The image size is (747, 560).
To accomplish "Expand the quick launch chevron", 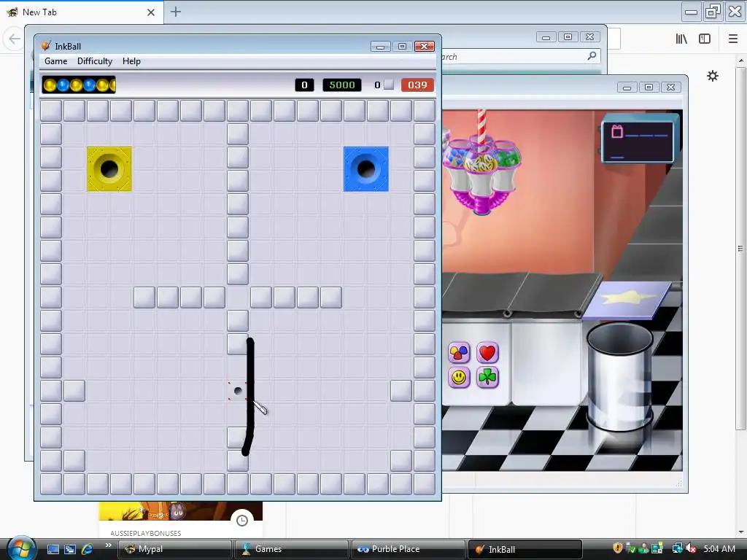I will point(108,545).
